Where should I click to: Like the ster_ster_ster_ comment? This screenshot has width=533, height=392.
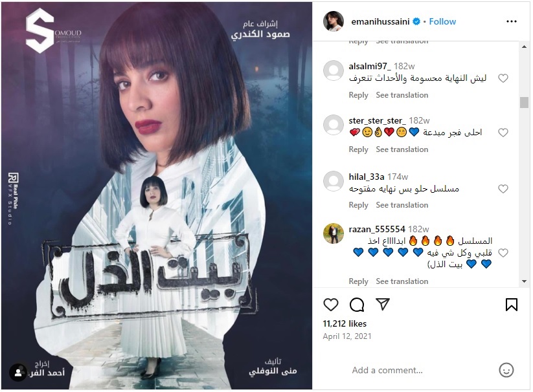point(503,133)
